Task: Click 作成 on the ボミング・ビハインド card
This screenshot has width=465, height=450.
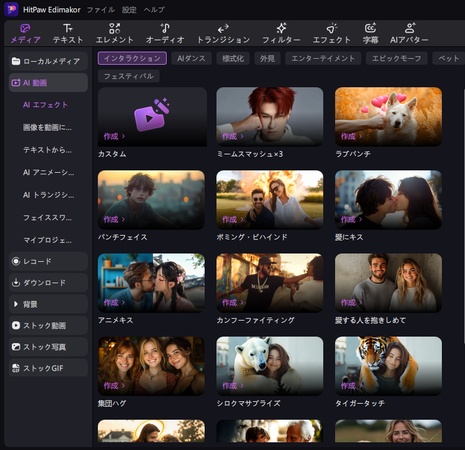Action: pos(233,219)
